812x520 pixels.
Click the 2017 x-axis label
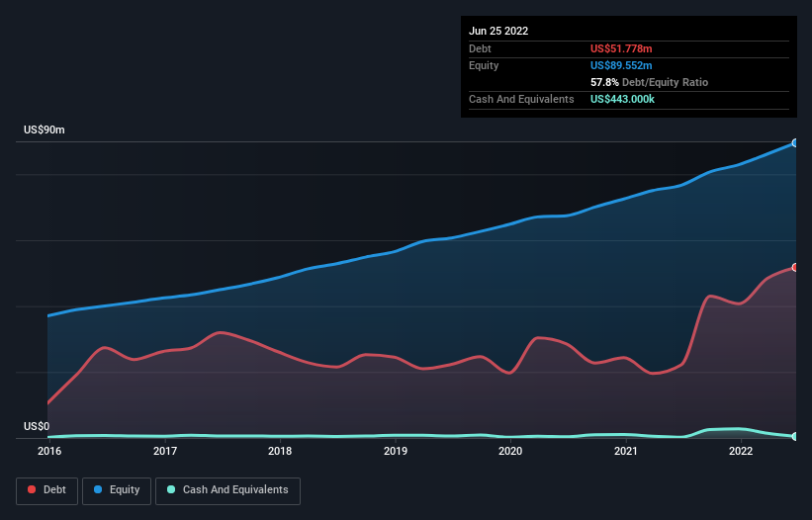click(165, 451)
